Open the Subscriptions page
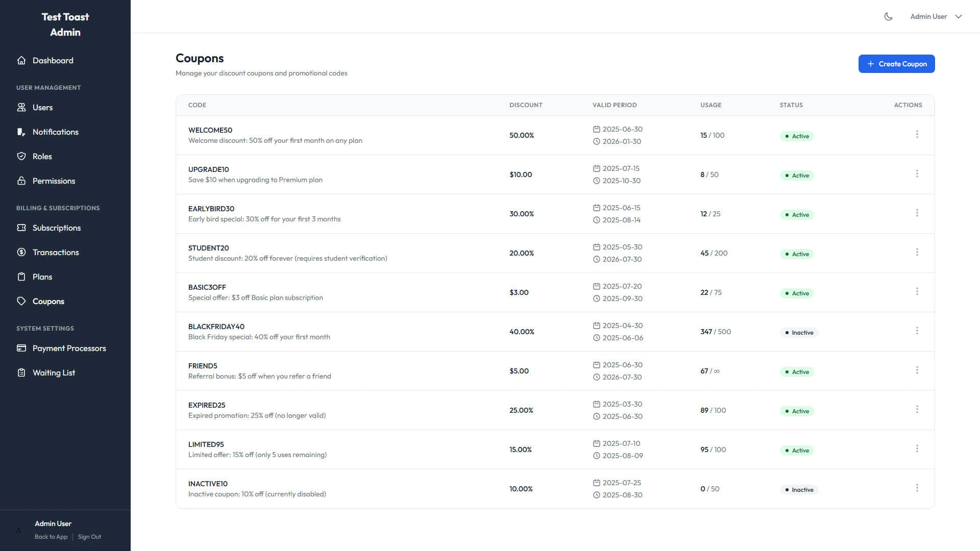 pos(56,228)
